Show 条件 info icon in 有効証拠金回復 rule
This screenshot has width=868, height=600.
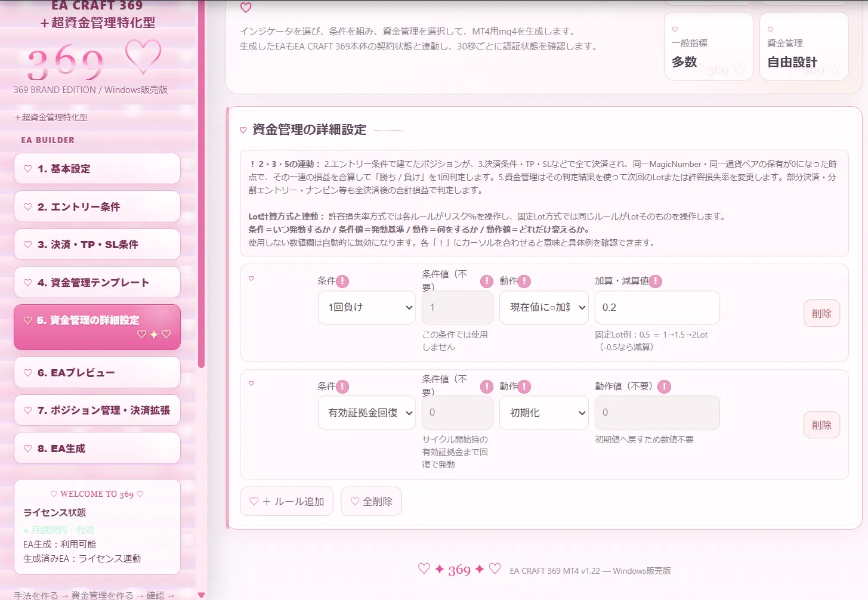click(342, 386)
